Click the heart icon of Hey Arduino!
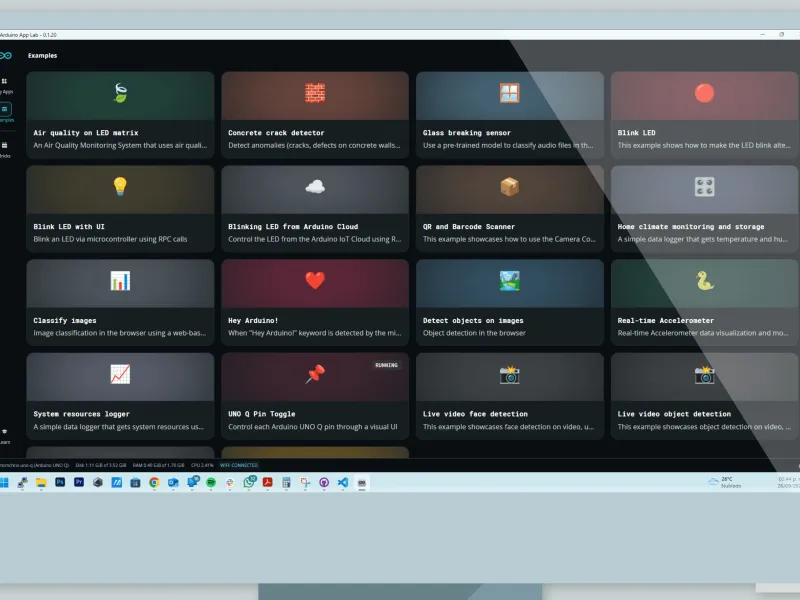Image resolution: width=800 pixels, height=600 pixels. point(315,281)
